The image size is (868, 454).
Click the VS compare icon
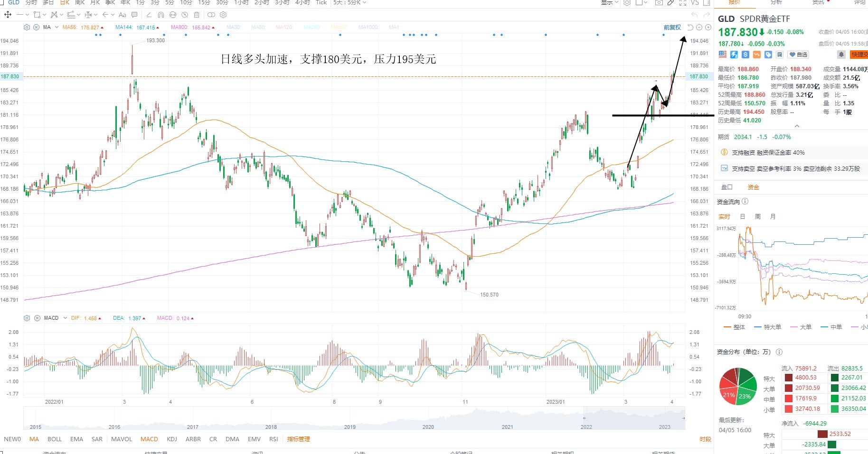695,2
